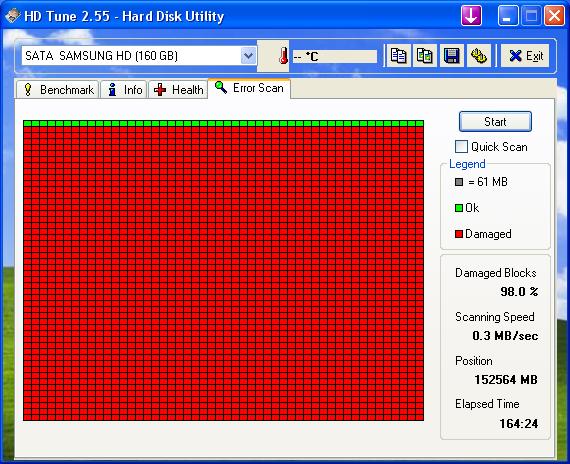Click the copy screenshot icon

coord(425,56)
